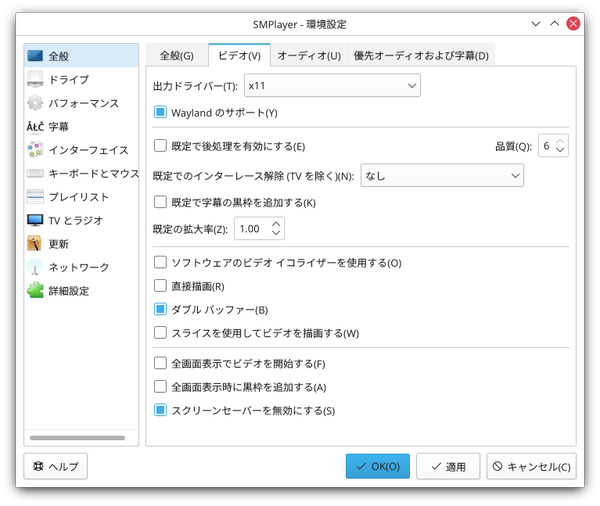Open the キーボードとマウス keyboard icon section
This screenshot has width=600, height=506.
coord(35,173)
